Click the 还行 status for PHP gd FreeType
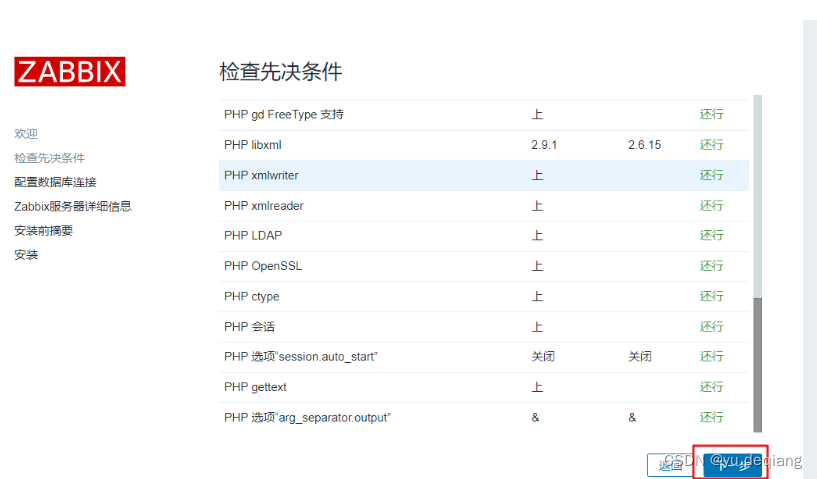The image size is (817, 479). click(711, 114)
